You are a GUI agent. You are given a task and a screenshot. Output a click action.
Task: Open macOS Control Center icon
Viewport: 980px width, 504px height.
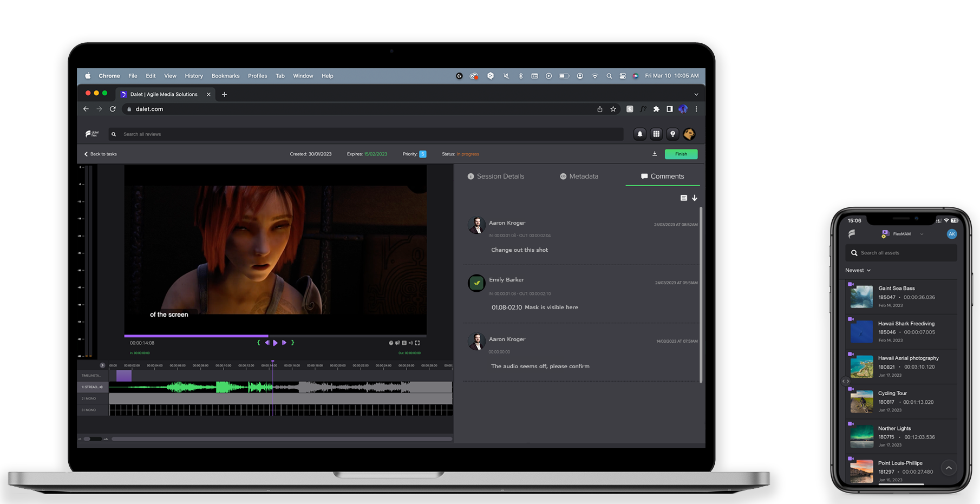(x=623, y=76)
